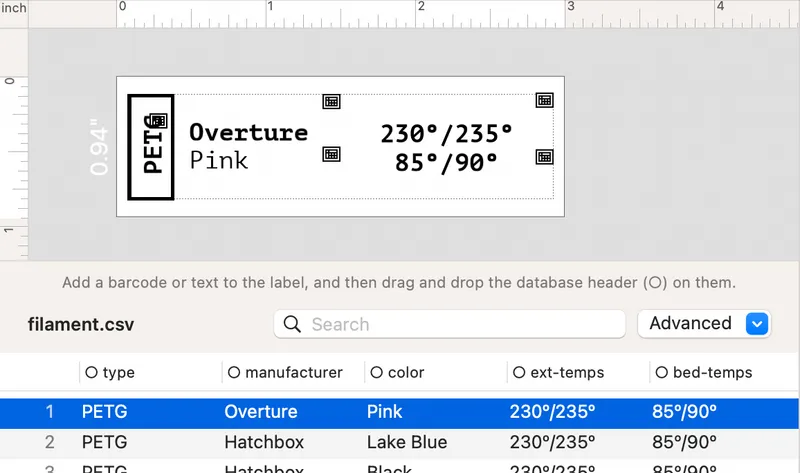Select the rotated PETG text box on label

click(151, 147)
